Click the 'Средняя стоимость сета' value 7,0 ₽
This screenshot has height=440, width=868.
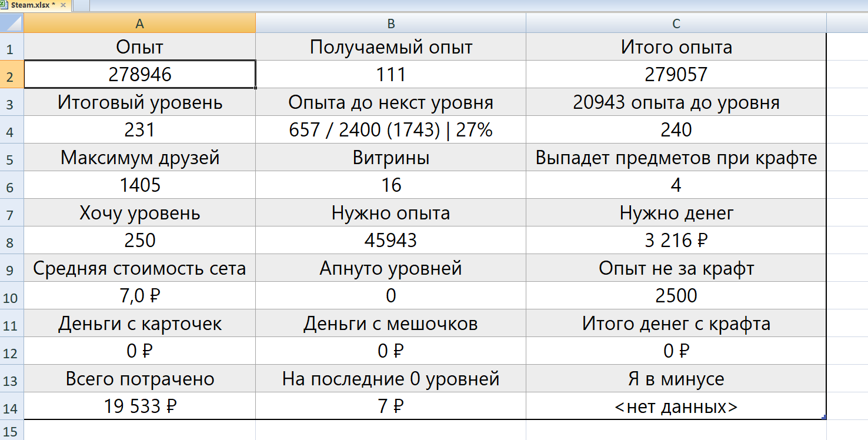click(x=139, y=295)
